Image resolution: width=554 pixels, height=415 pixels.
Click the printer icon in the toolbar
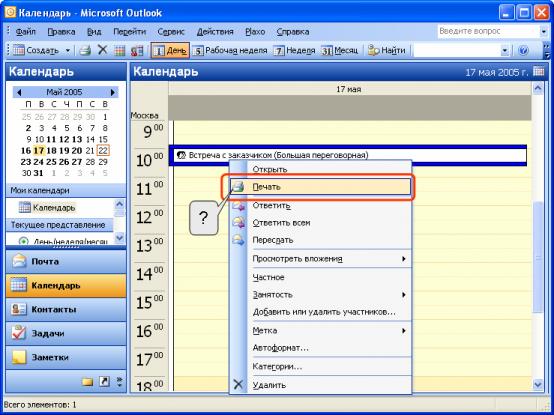point(85,51)
